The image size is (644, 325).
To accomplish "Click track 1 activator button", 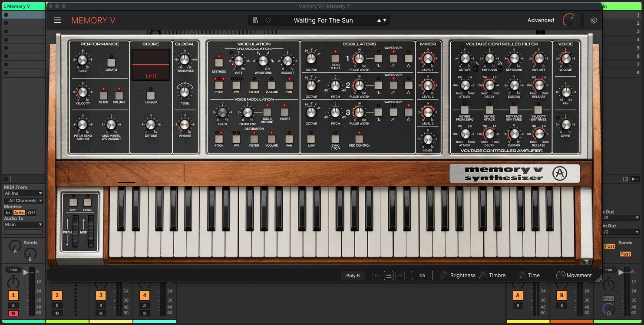I will [13, 295].
